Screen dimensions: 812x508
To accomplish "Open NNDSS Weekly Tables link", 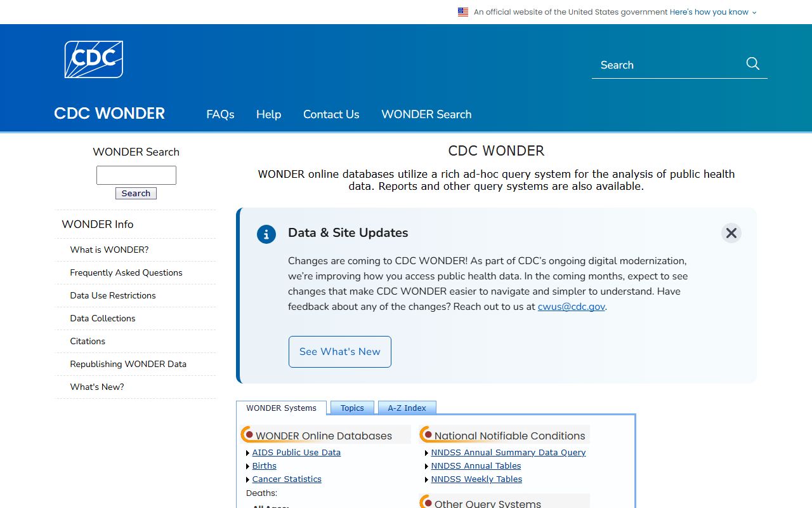I will tap(476, 479).
